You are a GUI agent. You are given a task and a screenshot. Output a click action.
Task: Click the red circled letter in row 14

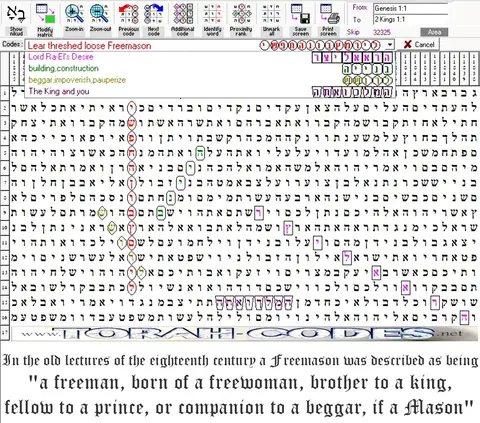click(x=132, y=287)
